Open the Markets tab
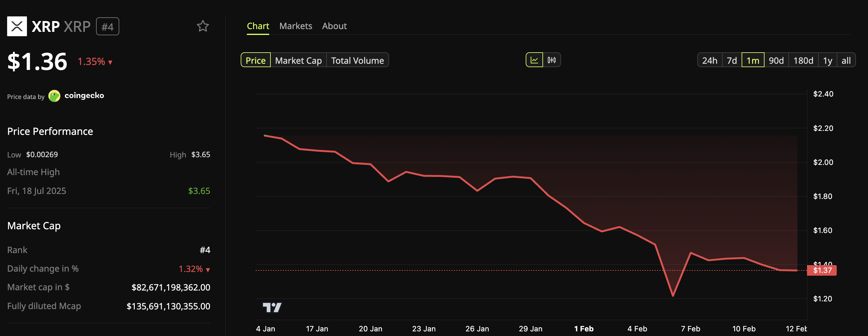Screen dimensions: 868x336 296,26
